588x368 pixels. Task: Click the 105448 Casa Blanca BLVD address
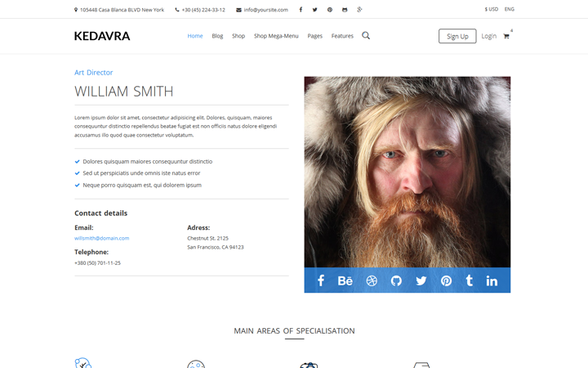point(122,10)
